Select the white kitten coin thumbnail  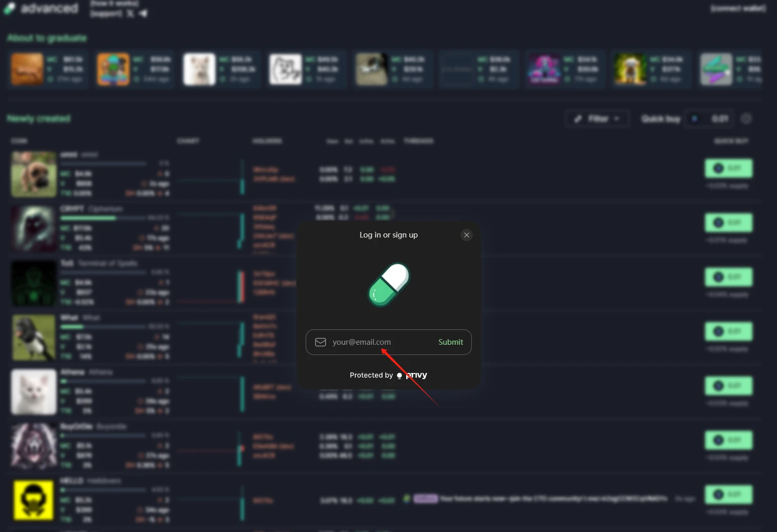click(x=34, y=392)
